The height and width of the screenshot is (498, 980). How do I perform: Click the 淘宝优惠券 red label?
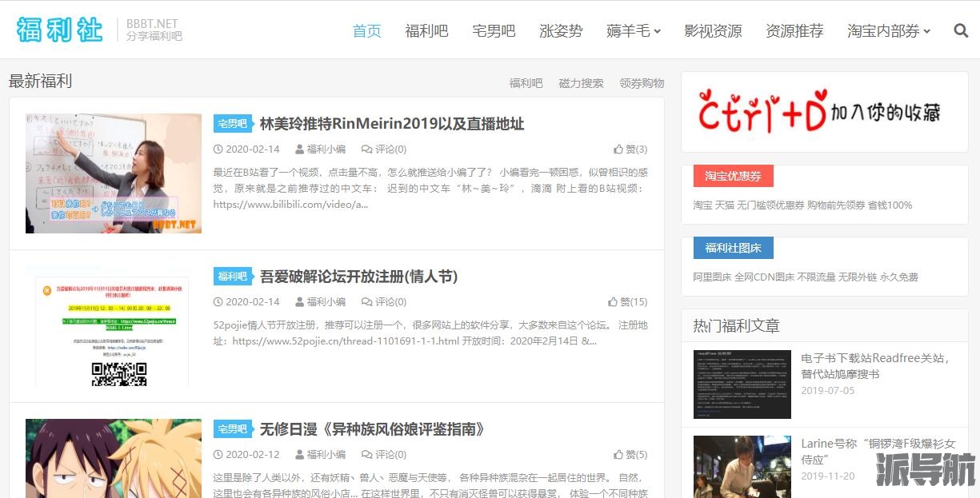click(734, 176)
